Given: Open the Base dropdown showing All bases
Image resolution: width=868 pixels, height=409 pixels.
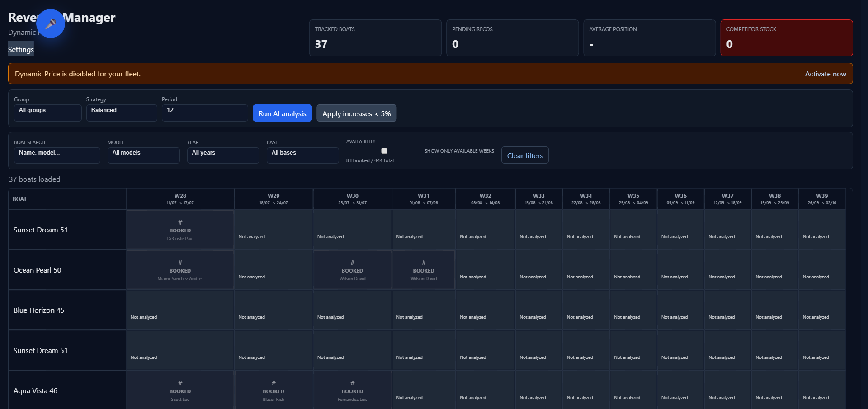Looking at the screenshot, I should point(303,155).
